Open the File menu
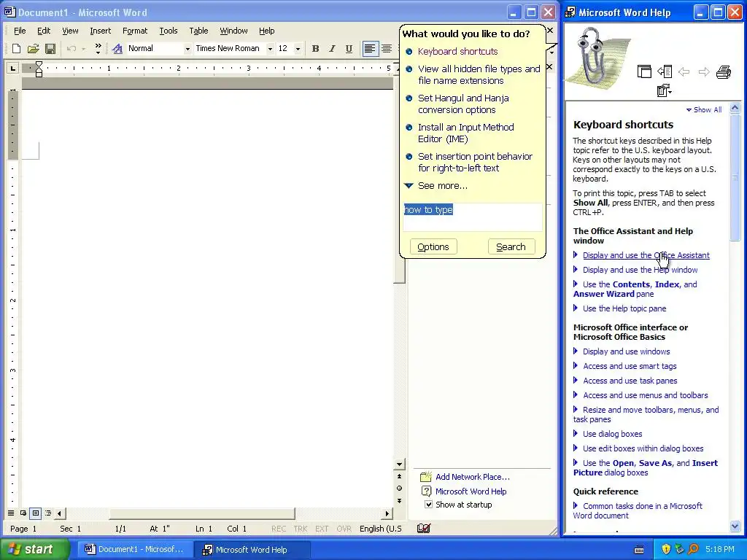 [x=20, y=31]
